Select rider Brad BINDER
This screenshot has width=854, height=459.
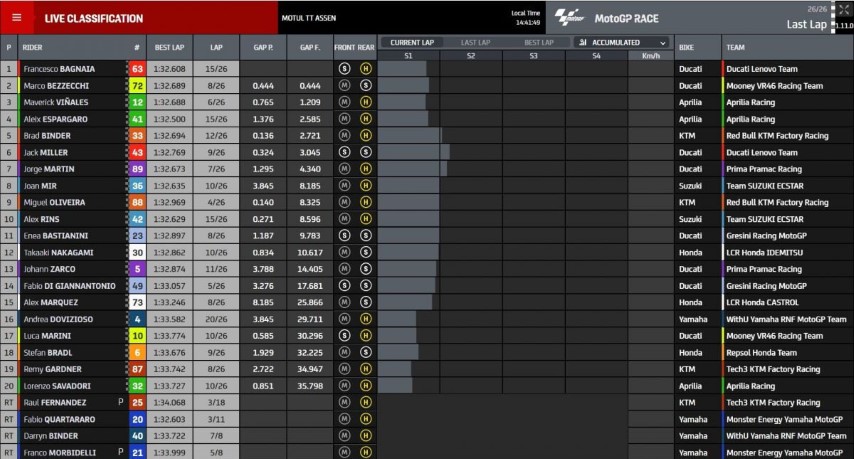47,136
